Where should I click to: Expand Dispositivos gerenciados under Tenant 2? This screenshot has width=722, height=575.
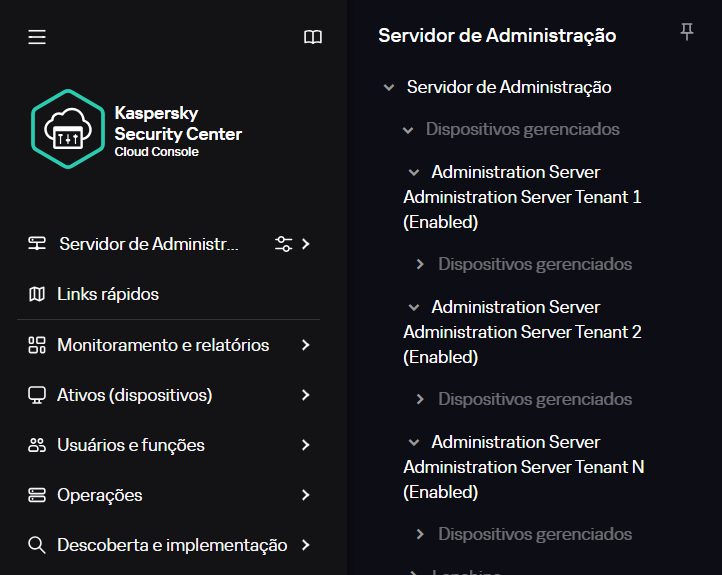[421, 399]
